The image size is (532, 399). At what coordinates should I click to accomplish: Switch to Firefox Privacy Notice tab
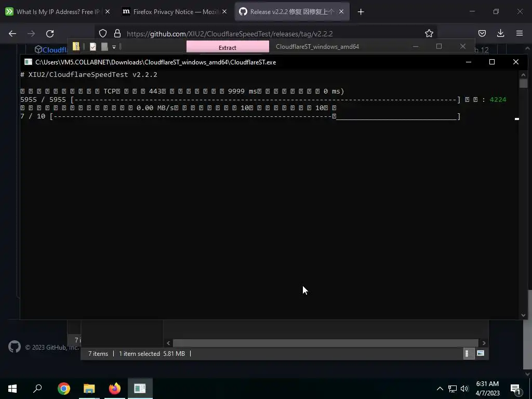tap(175, 11)
